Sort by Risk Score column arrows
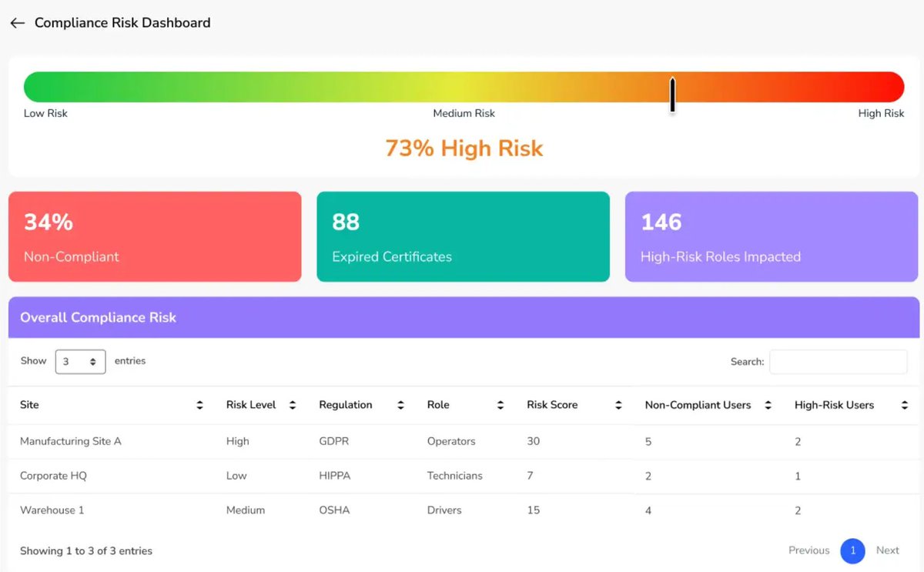The image size is (924, 572). click(618, 405)
